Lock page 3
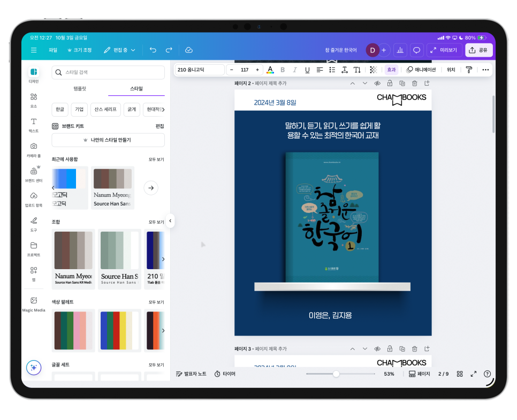517x420 pixels. (x=390, y=349)
